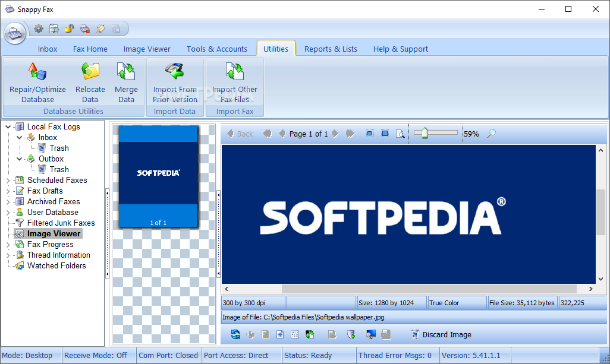Click the waveform document icon in bottom toolbar
Screen dimensions: 610x364
click(x=280, y=334)
